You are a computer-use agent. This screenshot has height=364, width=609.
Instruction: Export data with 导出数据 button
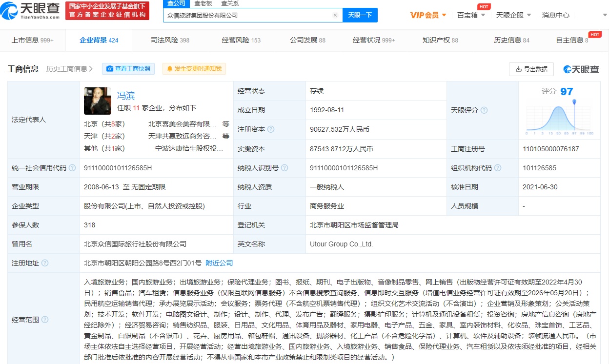[531, 69]
